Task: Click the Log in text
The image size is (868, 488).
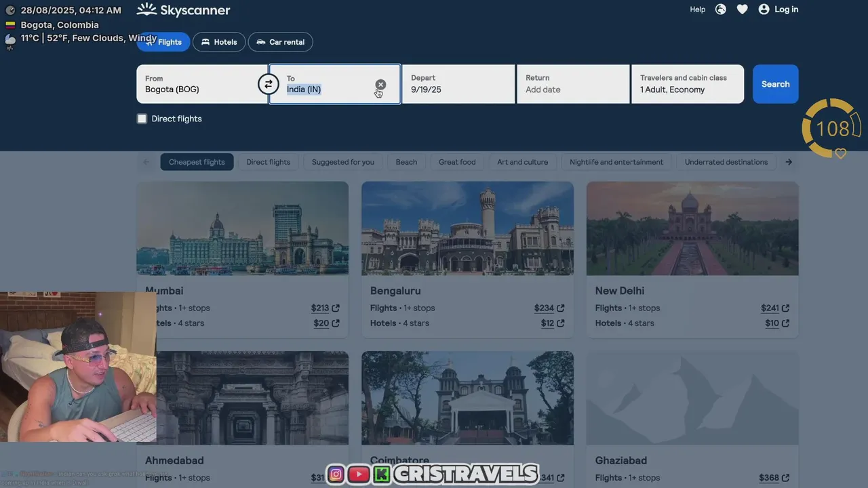Action: click(786, 9)
